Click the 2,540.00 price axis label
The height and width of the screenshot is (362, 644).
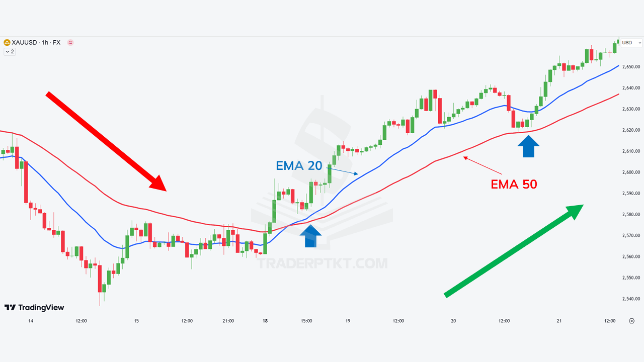click(x=630, y=299)
